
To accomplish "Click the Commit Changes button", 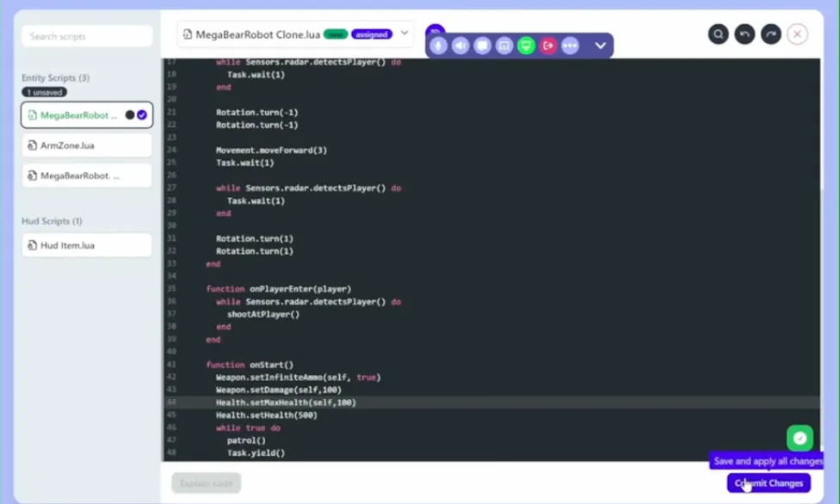I will click(769, 483).
